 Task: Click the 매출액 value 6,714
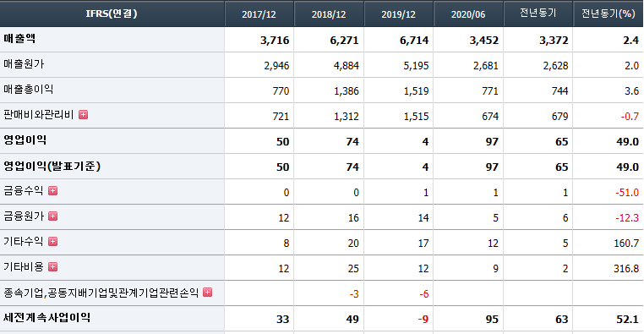[414, 41]
